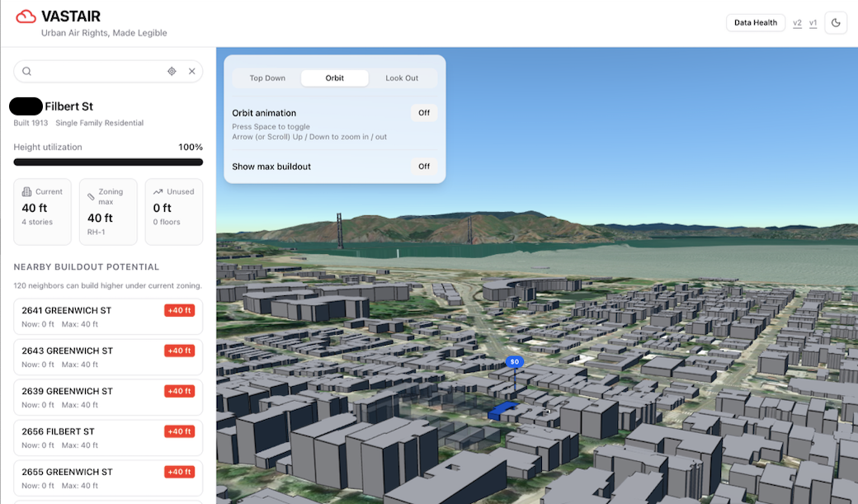Open the 2656 FILBERT ST card
858x504 pixels.
click(108, 438)
